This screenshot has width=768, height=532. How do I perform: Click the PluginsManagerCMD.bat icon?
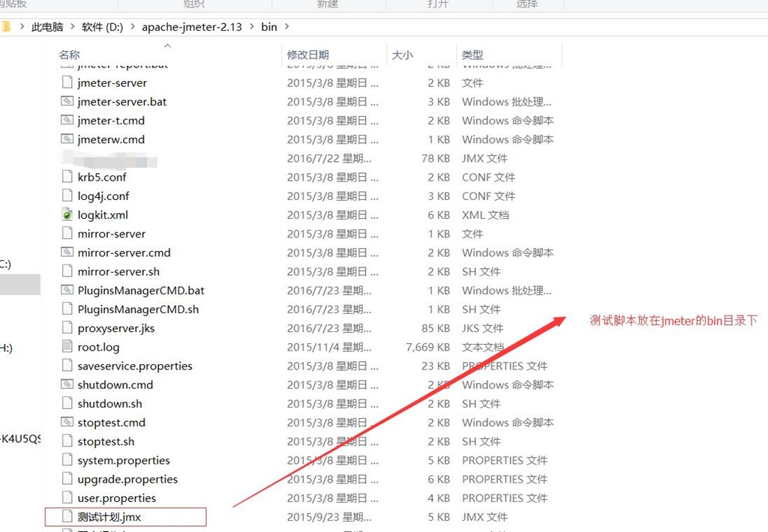67,290
